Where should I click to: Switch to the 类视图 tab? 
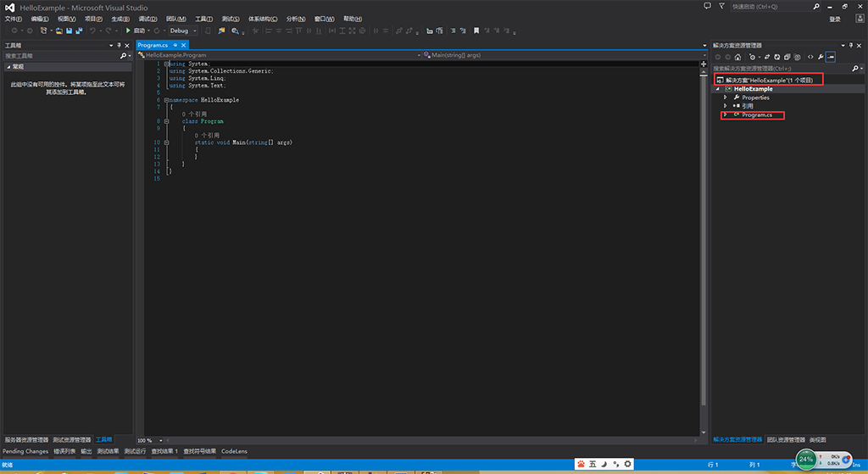(x=818, y=440)
